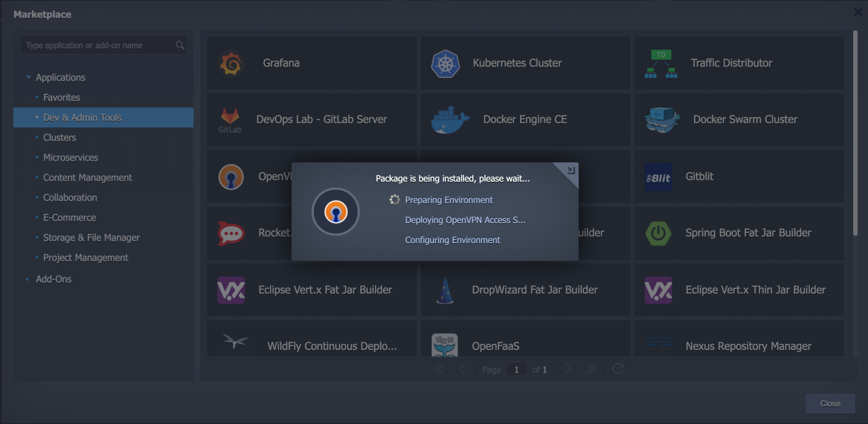Viewport: 868px width, 424px height.
Task: Open the OpenFaaS whale icon
Action: [445, 344]
